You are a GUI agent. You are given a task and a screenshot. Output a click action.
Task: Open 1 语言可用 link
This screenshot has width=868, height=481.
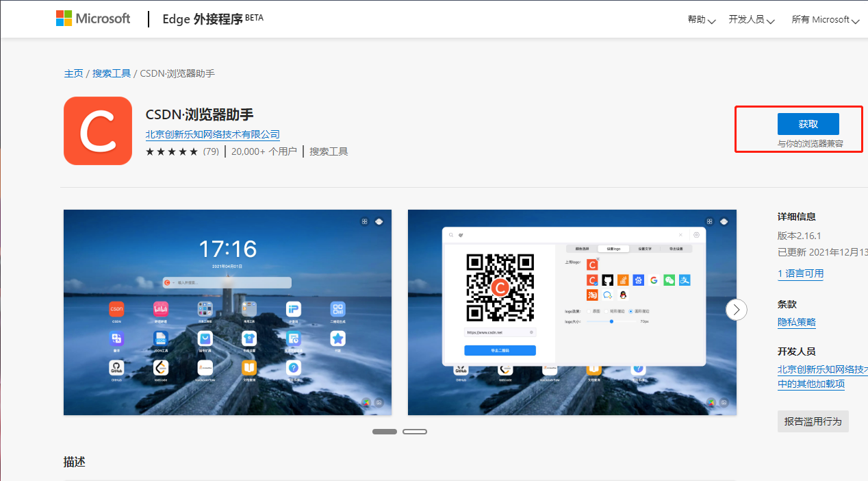[x=800, y=273]
